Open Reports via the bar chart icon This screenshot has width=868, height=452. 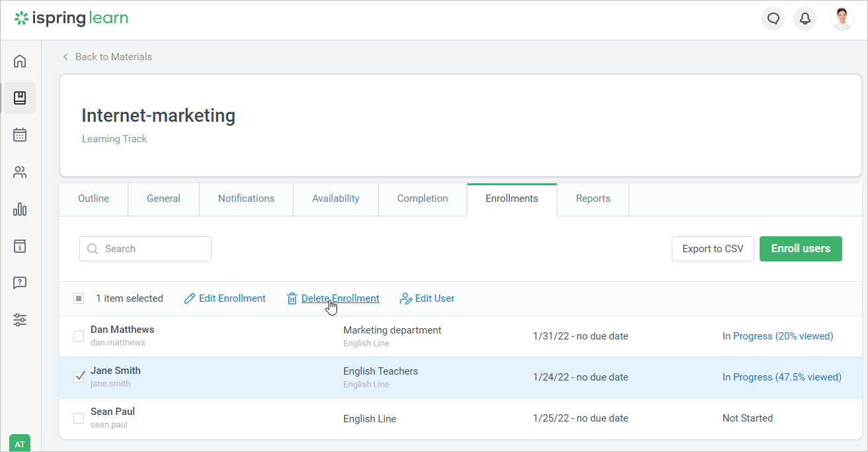(20, 209)
